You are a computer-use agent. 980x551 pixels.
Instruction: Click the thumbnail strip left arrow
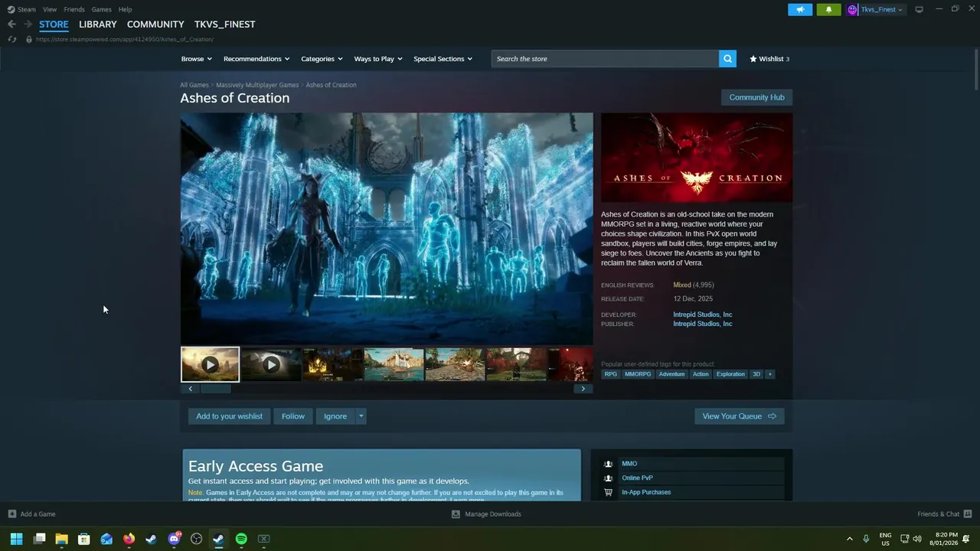[191, 389]
